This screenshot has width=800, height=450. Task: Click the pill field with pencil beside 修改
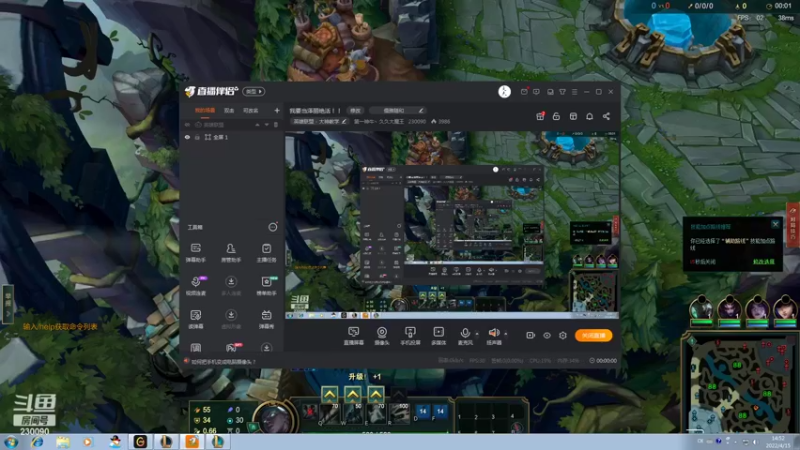click(397, 110)
